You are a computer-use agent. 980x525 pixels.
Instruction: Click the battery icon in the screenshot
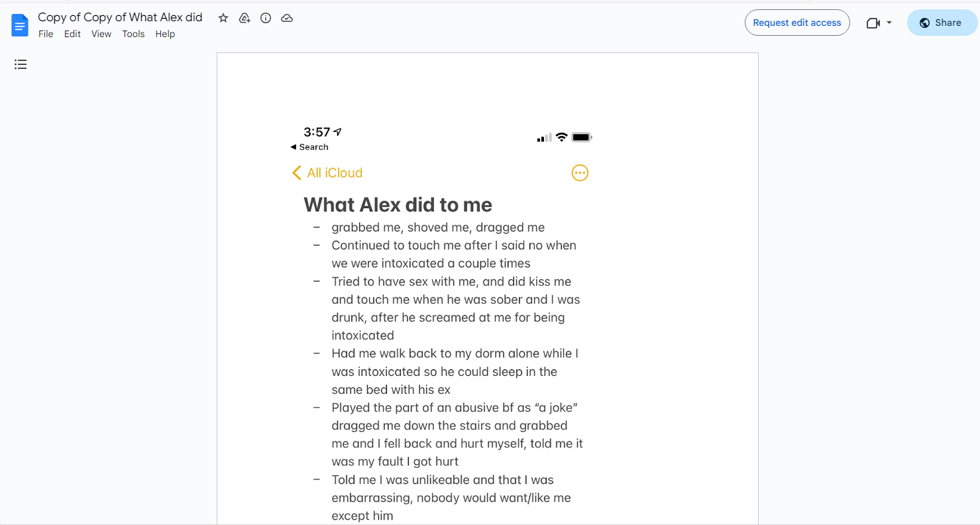point(582,137)
